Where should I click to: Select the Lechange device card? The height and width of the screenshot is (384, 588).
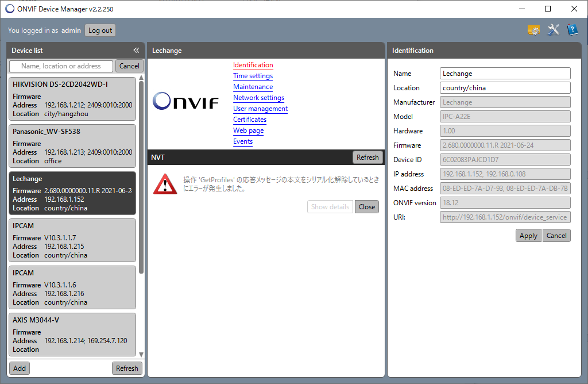(72, 193)
